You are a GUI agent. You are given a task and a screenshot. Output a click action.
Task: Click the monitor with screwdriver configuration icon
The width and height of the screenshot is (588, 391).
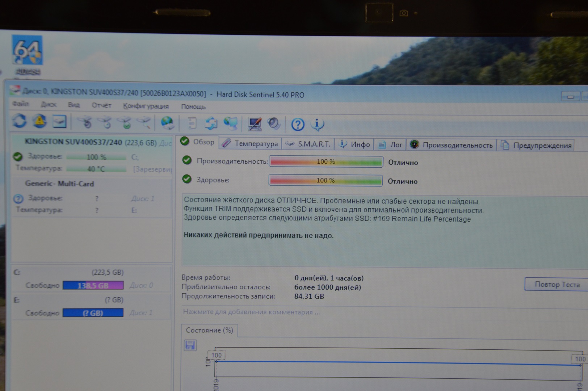tap(255, 124)
